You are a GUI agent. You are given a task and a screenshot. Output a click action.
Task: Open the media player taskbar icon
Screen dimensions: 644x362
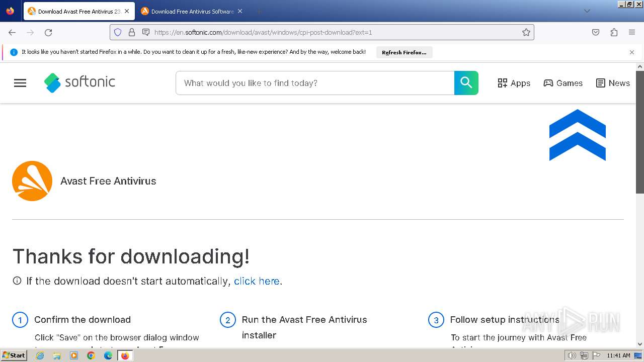coord(74,355)
